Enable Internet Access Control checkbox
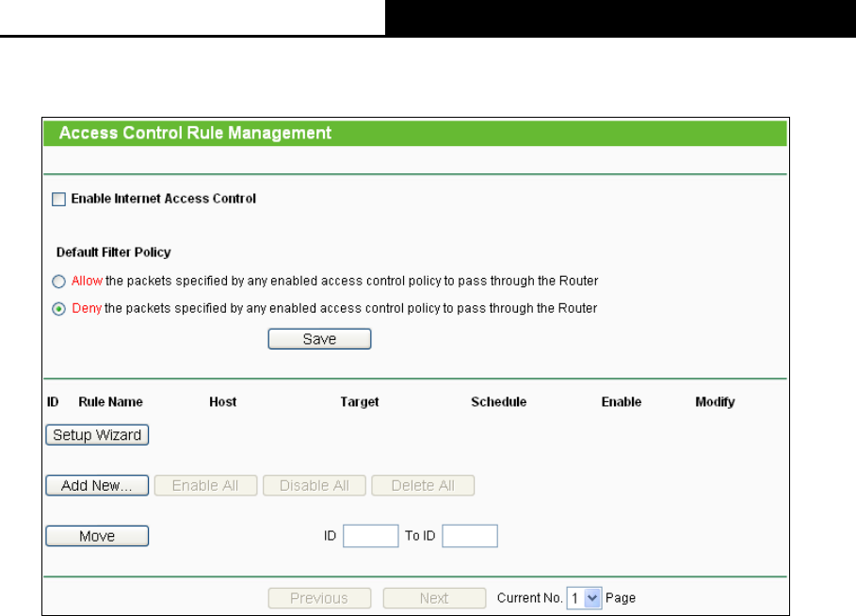Image resolution: width=856 pixels, height=616 pixels. coord(58,199)
